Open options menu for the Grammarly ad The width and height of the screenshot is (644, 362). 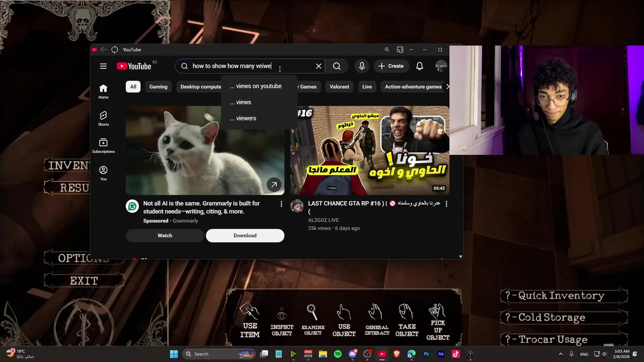(x=281, y=204)
